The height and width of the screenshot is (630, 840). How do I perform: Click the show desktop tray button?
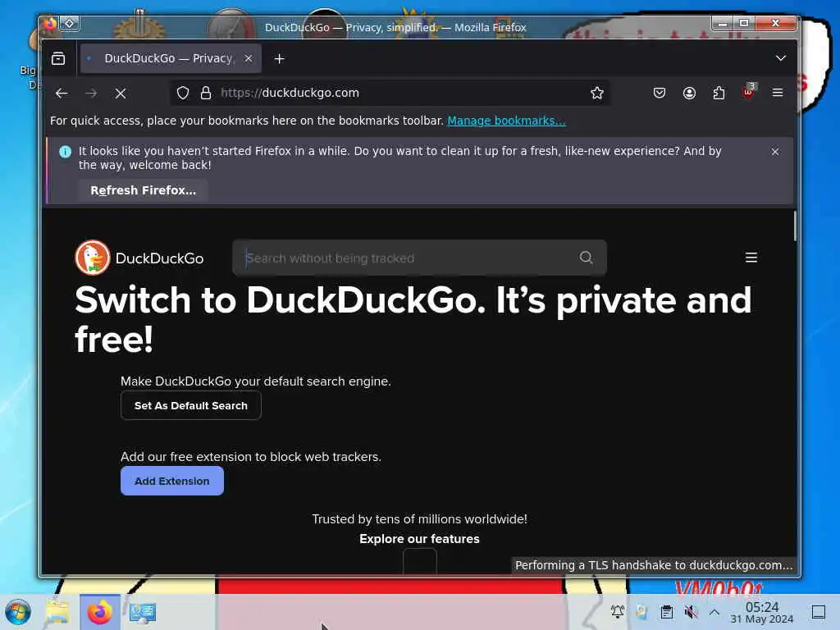pos(818,611)
